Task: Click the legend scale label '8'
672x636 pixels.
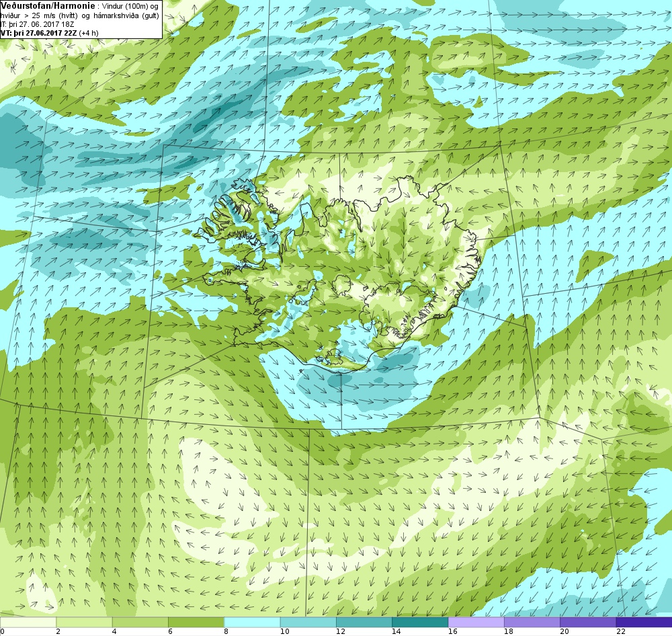Action: [226, 631]
